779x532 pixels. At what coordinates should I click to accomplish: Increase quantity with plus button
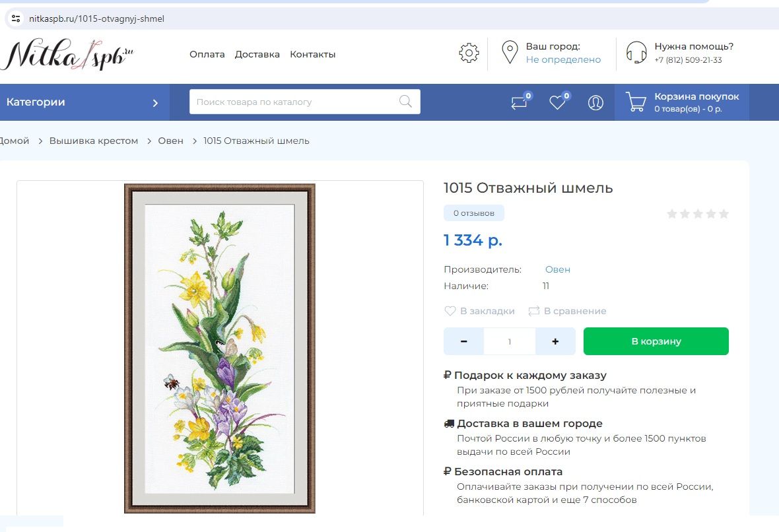click(x=555, y=341)
